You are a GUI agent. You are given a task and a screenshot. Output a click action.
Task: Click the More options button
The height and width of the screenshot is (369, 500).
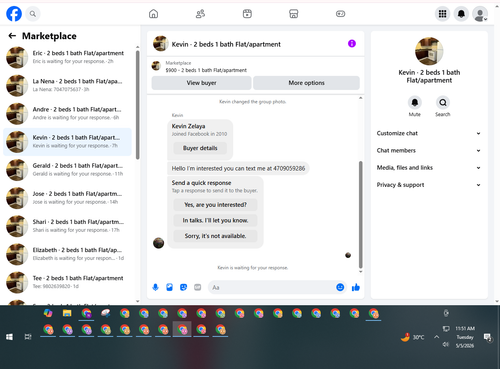tap(306, 83)
